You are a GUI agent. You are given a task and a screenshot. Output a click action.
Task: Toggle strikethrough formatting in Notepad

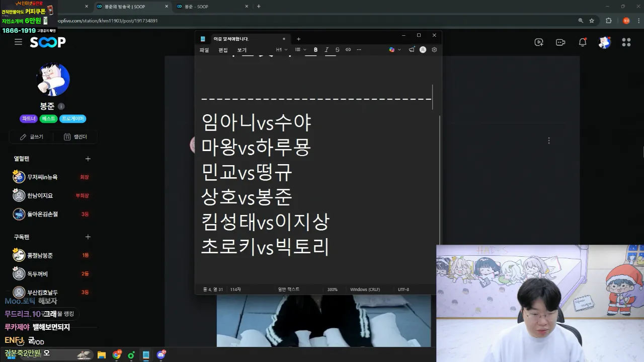click(337, 49)
